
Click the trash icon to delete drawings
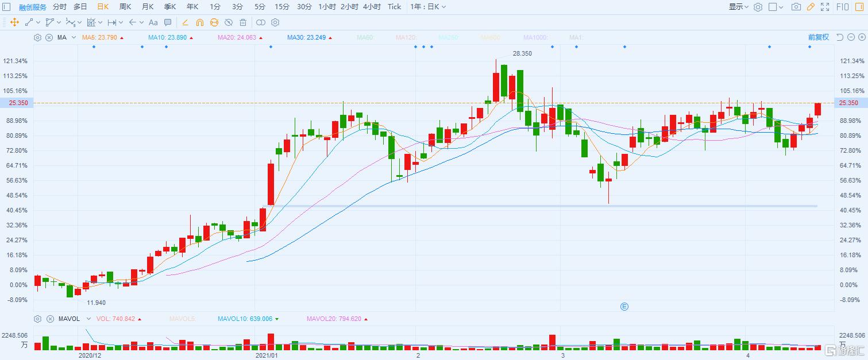pos(243,22)
